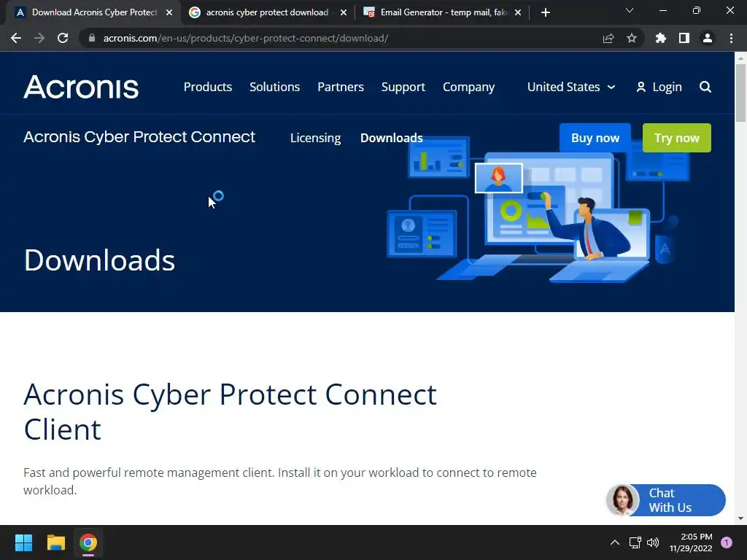
Task: Open the Company menu
Action: point(469,87)
